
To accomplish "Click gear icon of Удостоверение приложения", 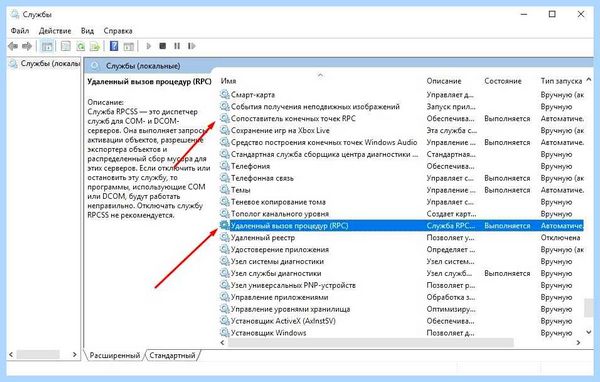I will [225, 249].
